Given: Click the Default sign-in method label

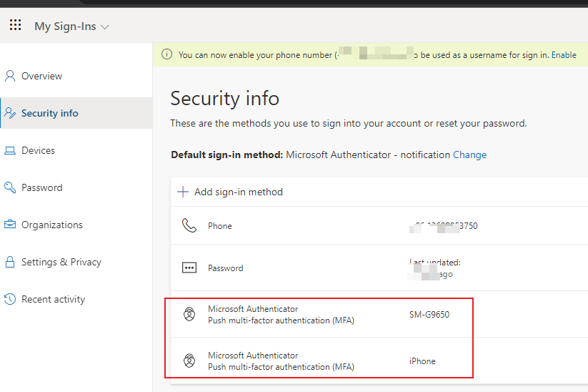Looking at the screenshot, I should pos(227,155).
